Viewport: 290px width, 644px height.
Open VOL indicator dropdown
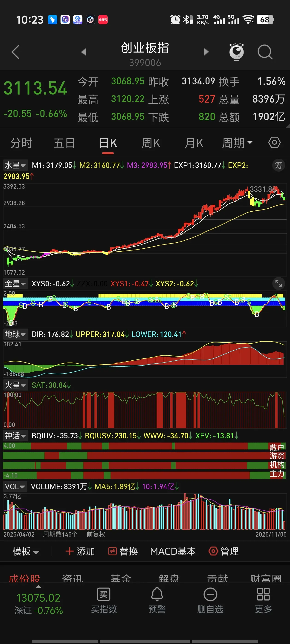tap(15, 486)
